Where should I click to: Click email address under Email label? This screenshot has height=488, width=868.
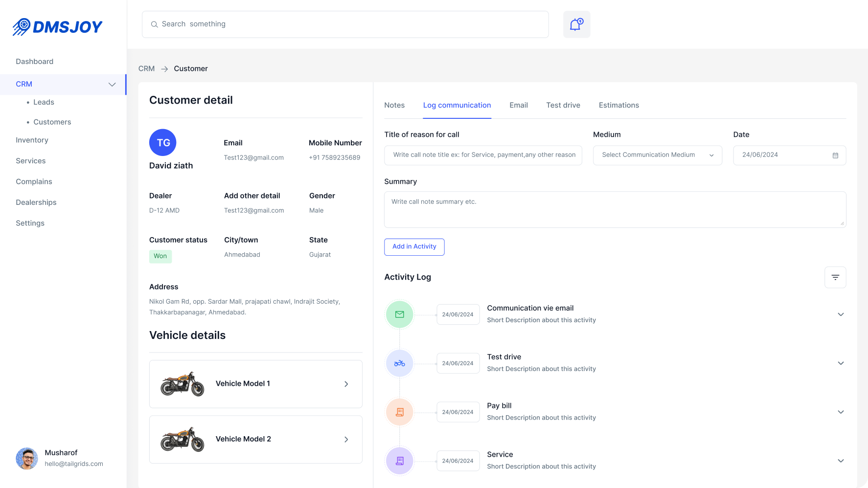coord(254,158)
